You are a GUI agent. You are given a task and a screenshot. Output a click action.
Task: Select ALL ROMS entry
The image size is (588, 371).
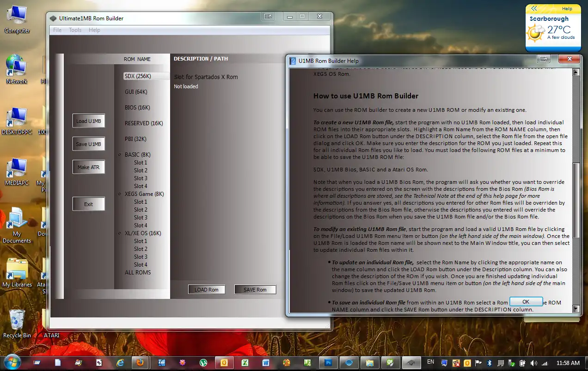coord(138,273)
